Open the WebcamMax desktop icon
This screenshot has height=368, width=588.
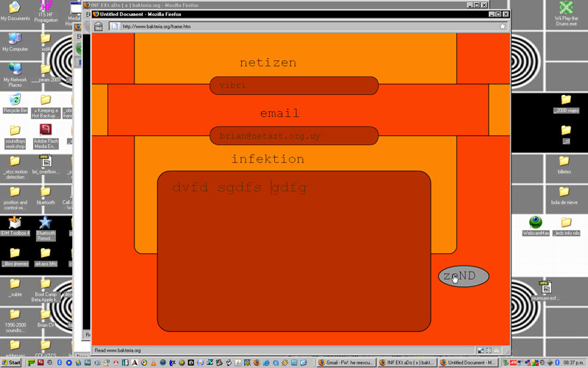pos(536,223)
